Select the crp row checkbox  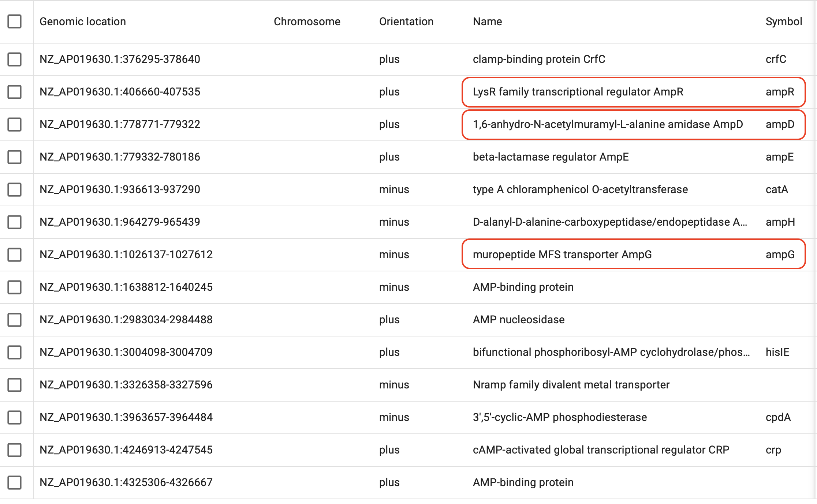pyautogui.click(x=15, y=450)
